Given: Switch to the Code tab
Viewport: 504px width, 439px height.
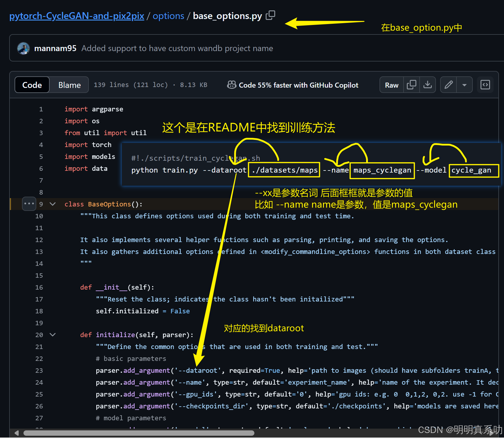Looking at the screenshot, I should (32, 85).
